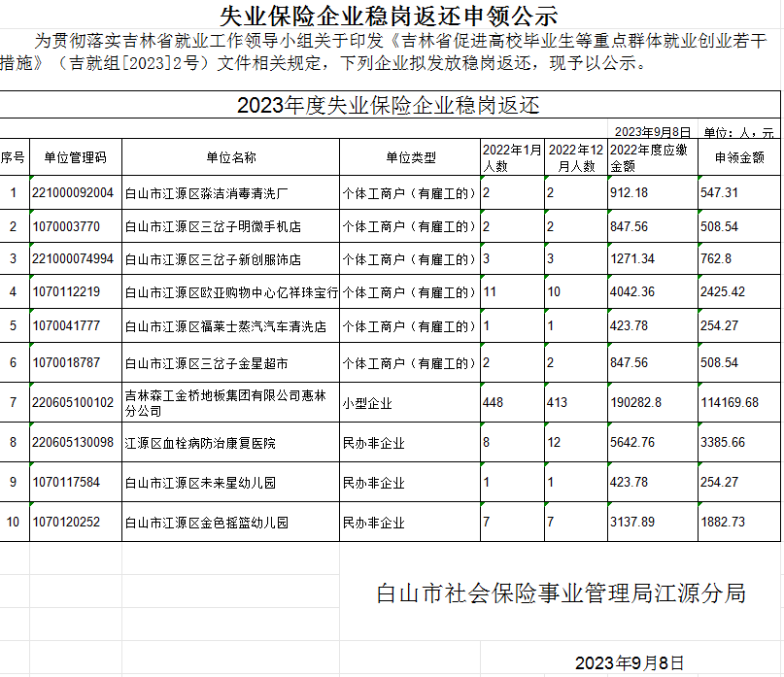Viewport: 784px width, 677px height.
Task: Select the amount cell 190282.8
Action: point(653,402)
